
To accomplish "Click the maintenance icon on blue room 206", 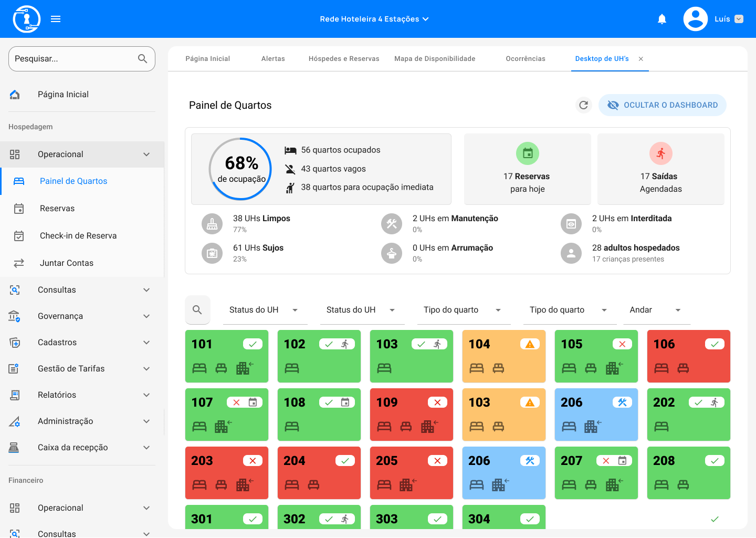I will coord(622,402).
